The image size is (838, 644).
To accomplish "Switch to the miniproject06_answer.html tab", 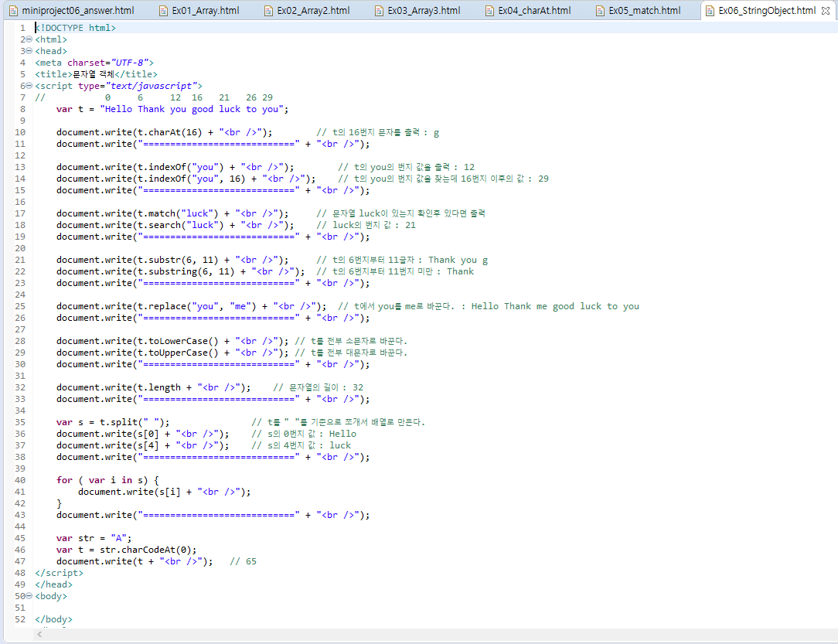I will (x=72, y=10).
